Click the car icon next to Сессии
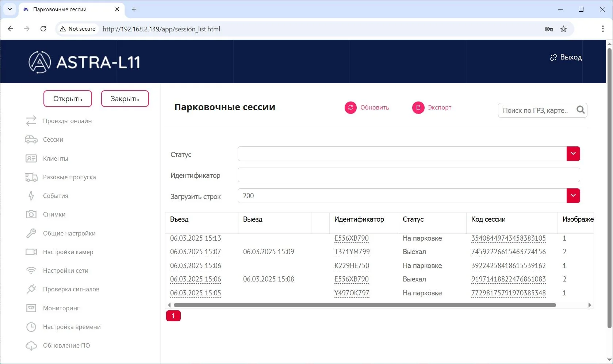 coord(31,139)
